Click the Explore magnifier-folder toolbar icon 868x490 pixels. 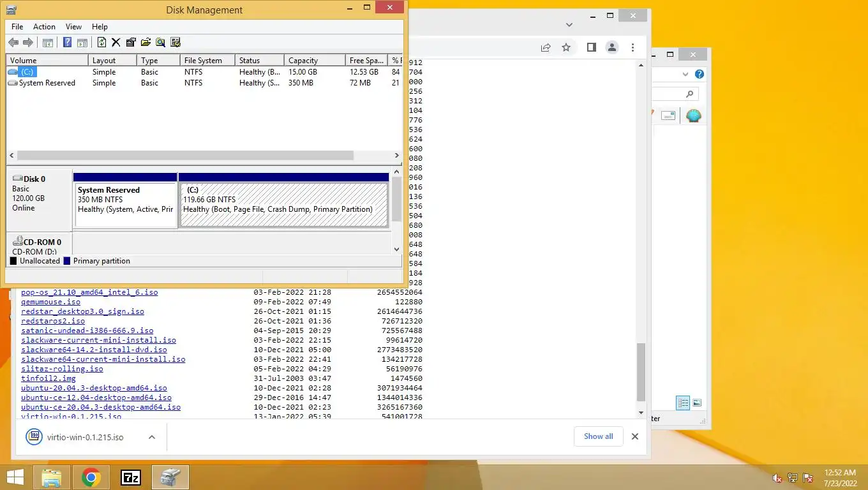coord(160,43)
